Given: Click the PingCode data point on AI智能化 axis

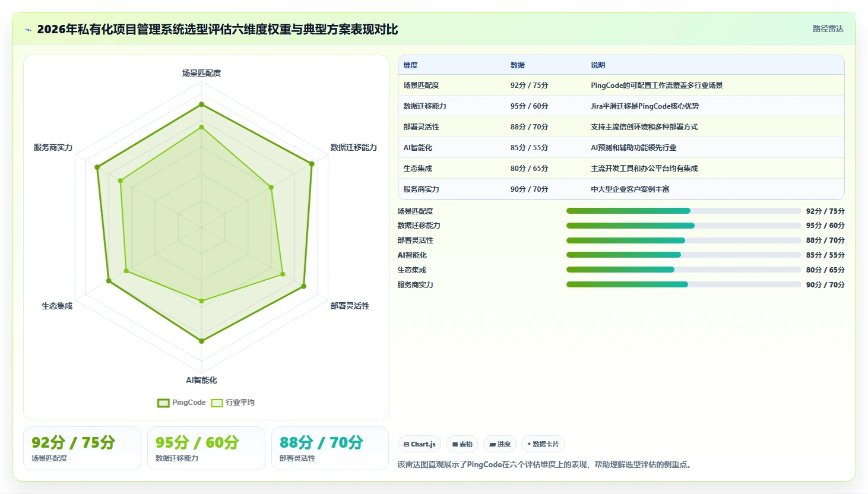Looking at the screenshot, I should coord(201,341).
